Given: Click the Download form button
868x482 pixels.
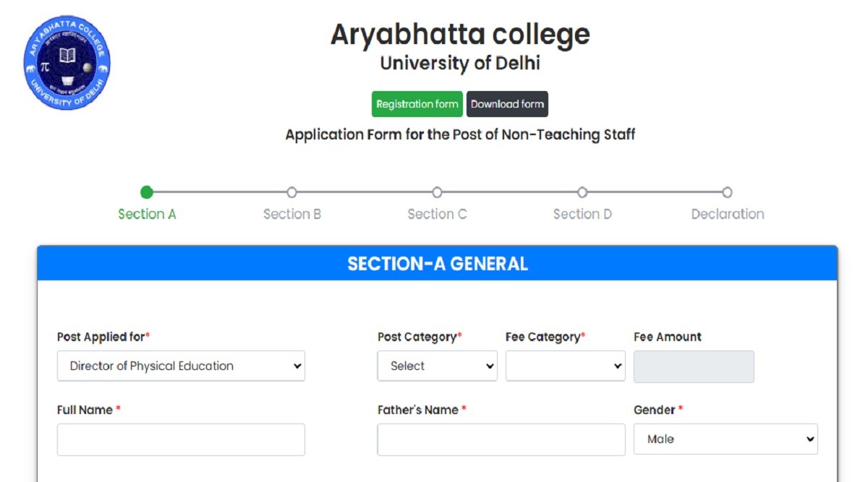Looking at the screenshot, I should pyautogui.click(x=507, y=104).
